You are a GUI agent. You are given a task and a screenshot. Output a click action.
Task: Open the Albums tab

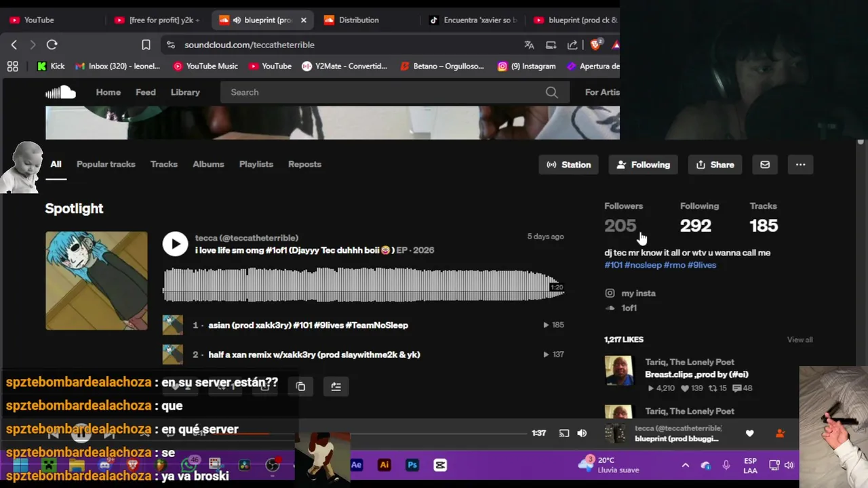click(x=208, y=164)
